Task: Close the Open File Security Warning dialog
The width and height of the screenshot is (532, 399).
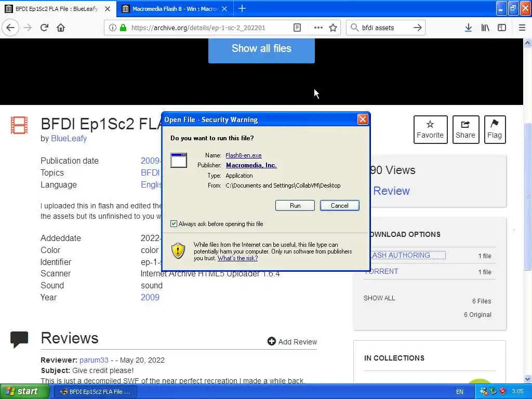Action: (363, 119)
